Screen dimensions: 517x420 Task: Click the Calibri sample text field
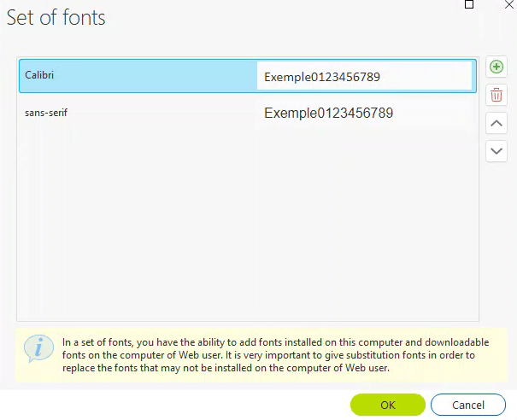click(364, 77)
